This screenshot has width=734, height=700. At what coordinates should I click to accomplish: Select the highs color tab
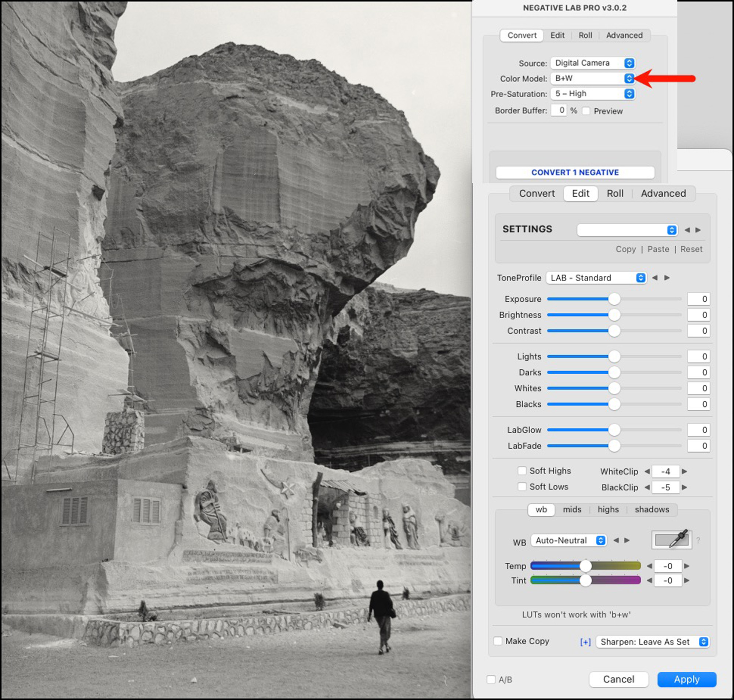(x=608, y=509)
